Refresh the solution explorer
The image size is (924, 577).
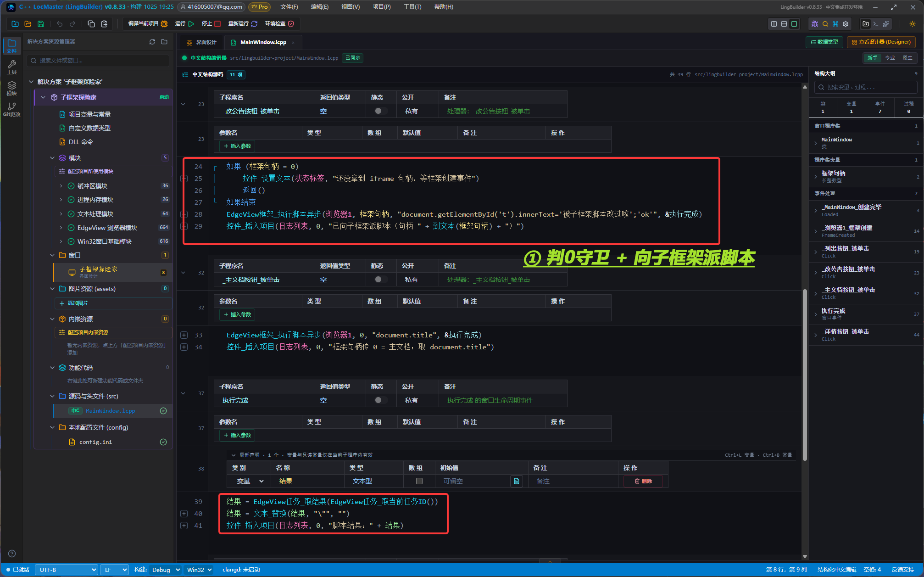[152, 42]
